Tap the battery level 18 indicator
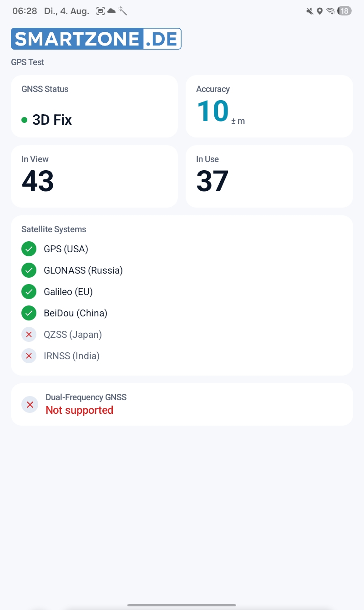The image size is (364, 610). point(344,11)
